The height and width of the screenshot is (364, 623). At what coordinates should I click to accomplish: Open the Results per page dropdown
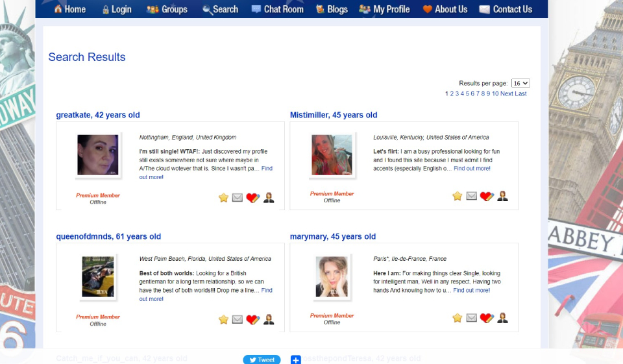520,83
